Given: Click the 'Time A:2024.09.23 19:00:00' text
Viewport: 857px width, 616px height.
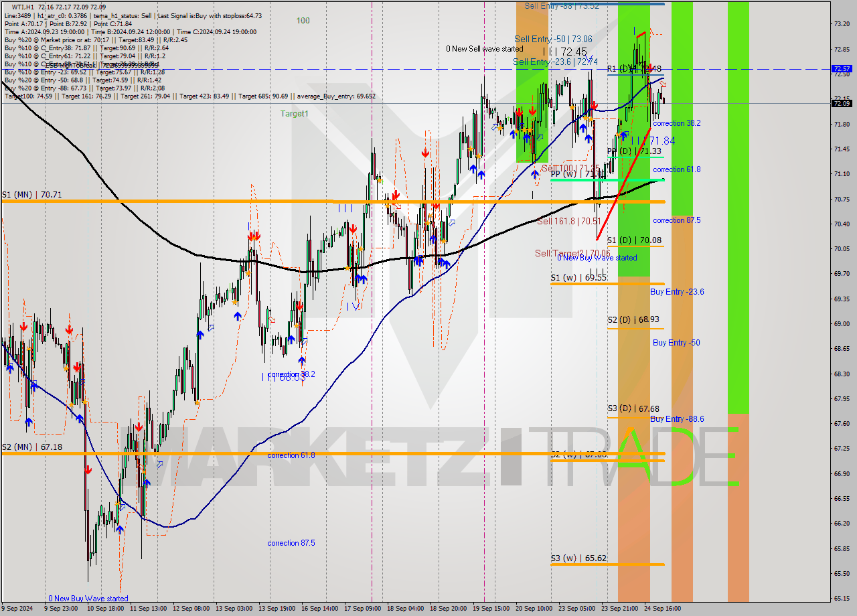Looking at the screenshot, I should point(44,32).
